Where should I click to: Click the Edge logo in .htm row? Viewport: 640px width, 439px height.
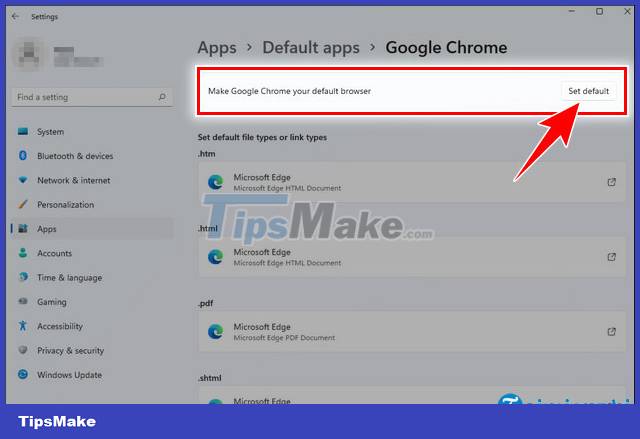point(216,182)
